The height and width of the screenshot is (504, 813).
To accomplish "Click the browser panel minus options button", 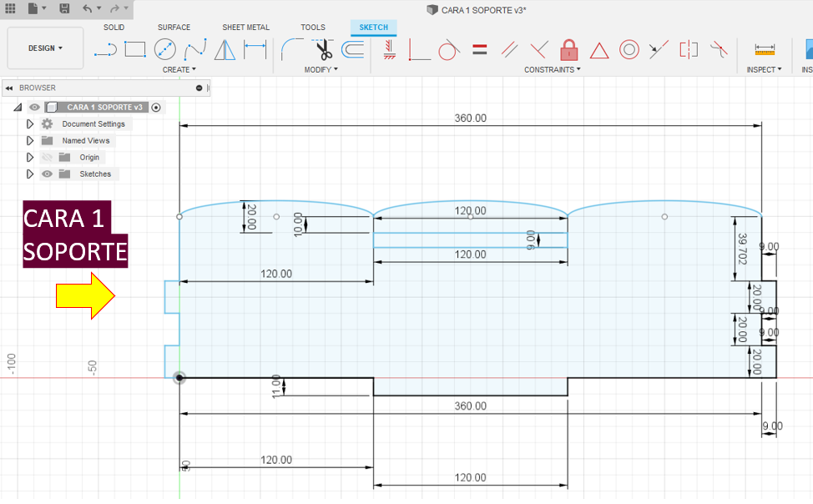I will 199,88.
